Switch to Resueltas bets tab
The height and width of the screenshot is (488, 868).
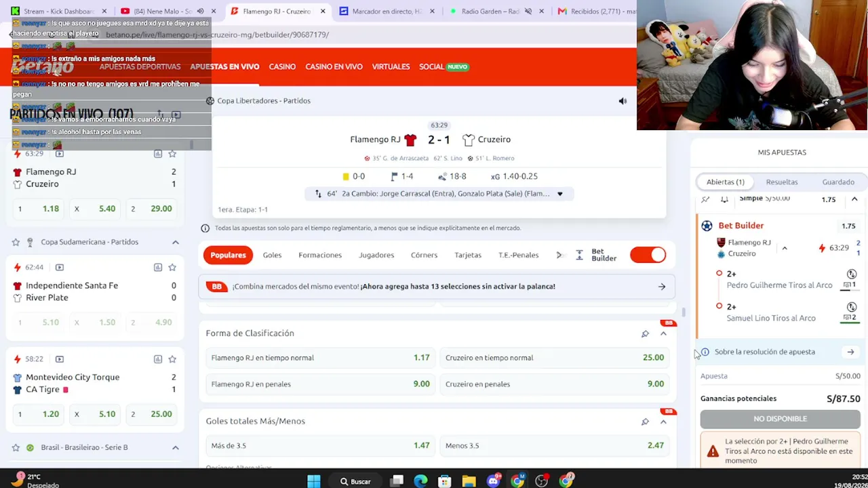(782, 182)
